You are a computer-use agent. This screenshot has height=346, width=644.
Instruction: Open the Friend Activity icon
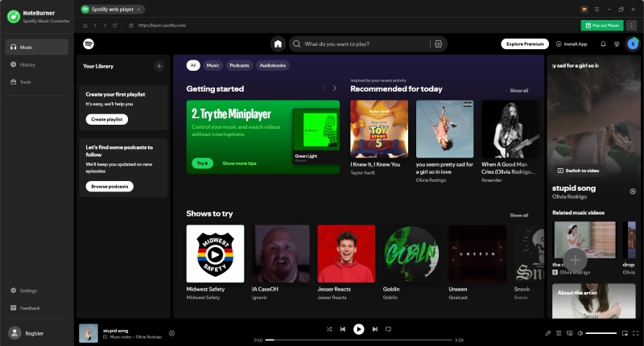click(x=617, y=44)
